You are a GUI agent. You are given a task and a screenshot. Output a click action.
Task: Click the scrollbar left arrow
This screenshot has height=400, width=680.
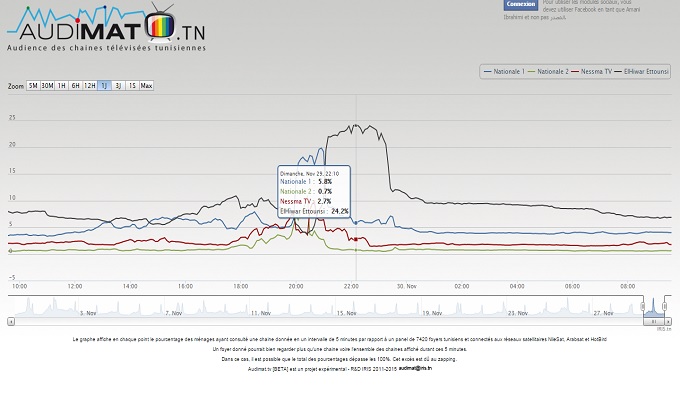pos(11,322)
